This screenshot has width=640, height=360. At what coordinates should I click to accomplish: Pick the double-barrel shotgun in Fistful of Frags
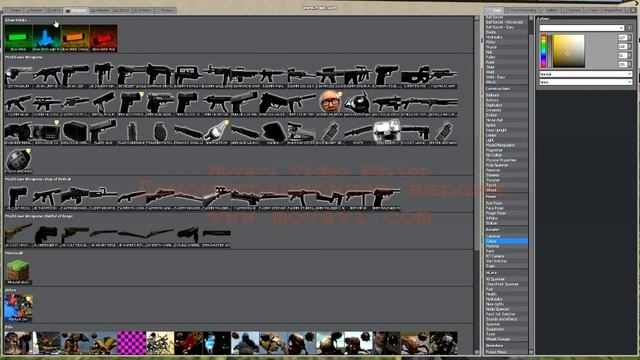coord(189,235)
